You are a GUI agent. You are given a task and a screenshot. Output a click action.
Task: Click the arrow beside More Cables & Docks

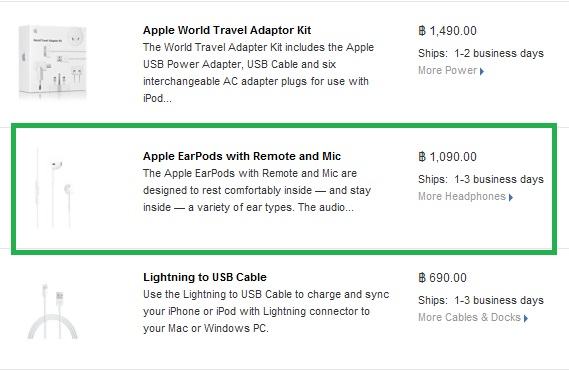pos(526,318)
